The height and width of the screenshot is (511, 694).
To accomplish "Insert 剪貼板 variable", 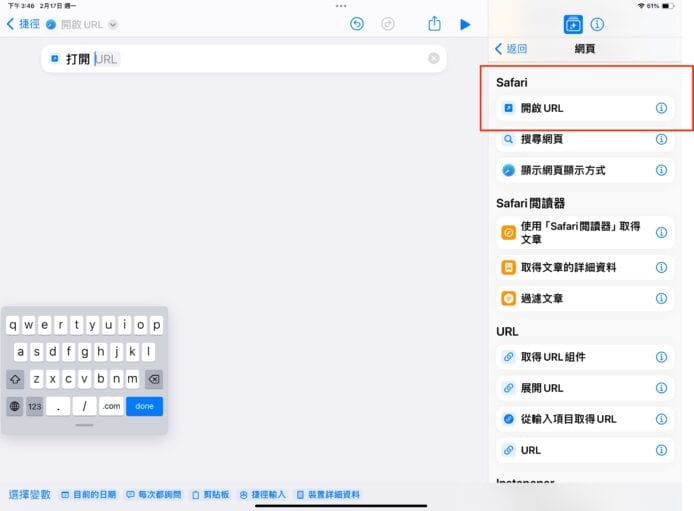I will click(211, 495).
